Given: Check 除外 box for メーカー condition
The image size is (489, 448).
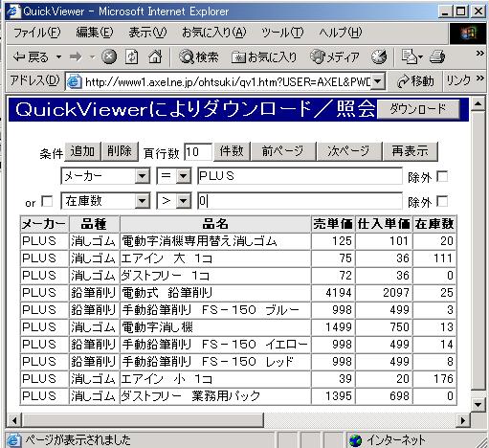Looking at the screenshot, I should 442,176.
